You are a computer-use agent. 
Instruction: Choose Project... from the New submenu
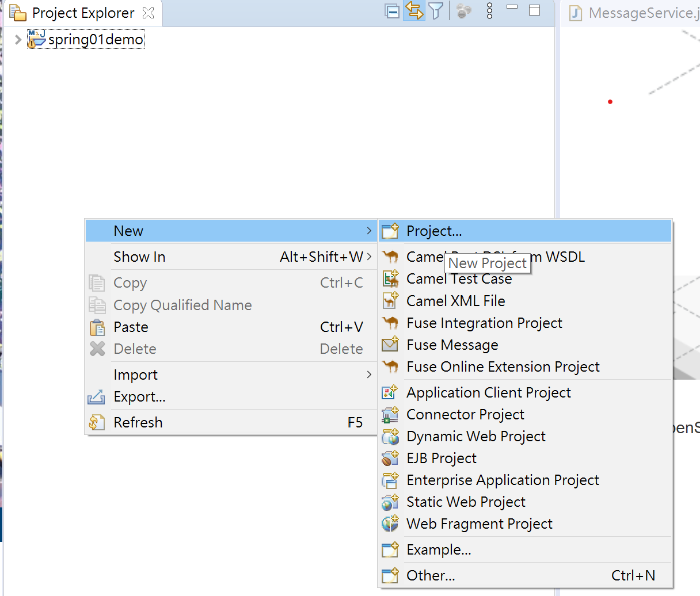tap(434, 231)
